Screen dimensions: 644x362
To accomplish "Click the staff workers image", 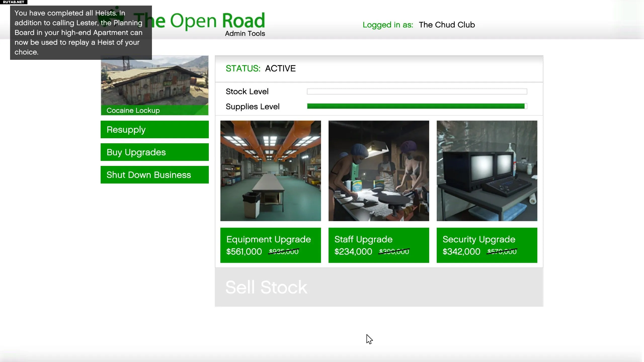I will [x=379, y=171].
